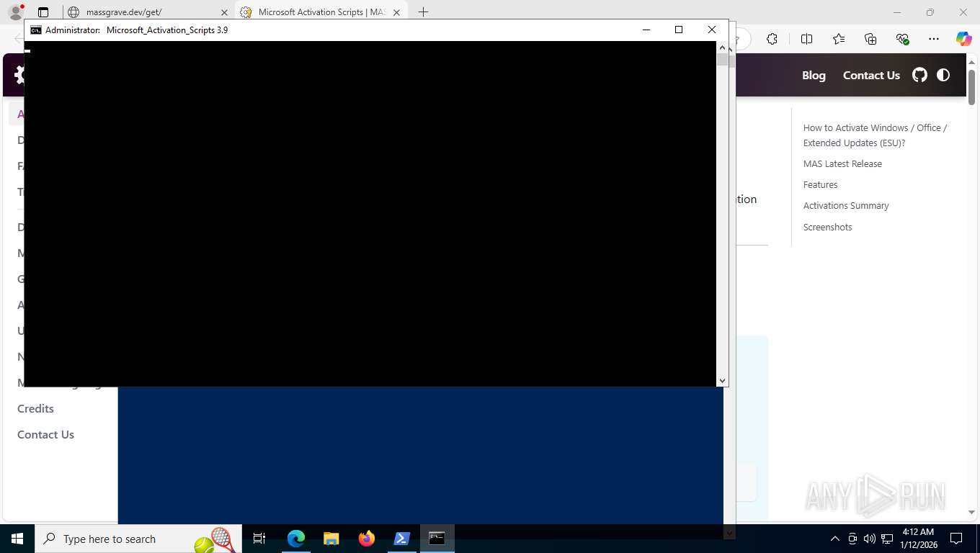Screen dimensions: 980x553
Task: Toggle the Edge split screen icon
Action: [x=806, y=39]
